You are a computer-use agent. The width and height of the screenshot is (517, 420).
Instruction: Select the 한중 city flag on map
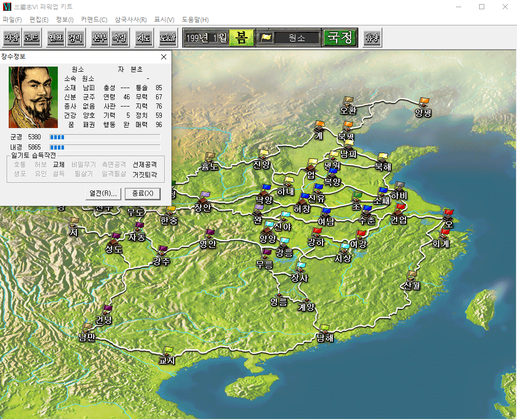pos(170,211)
